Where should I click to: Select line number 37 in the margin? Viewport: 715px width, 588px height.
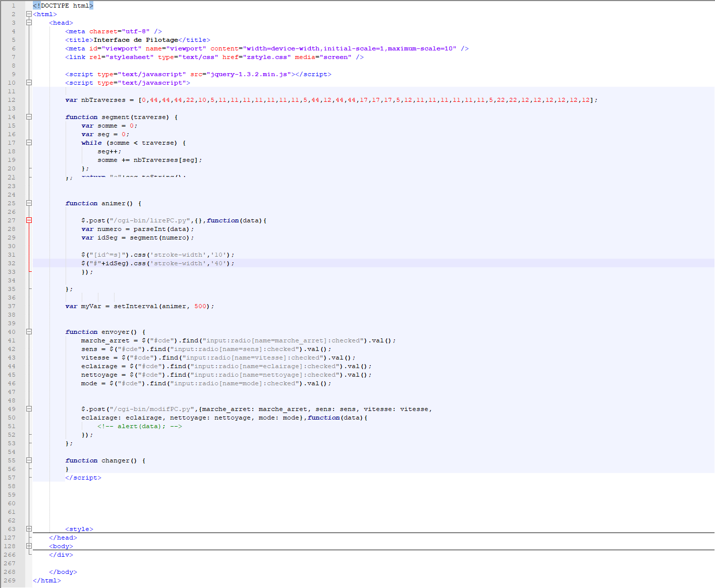(x=12, y=306)
